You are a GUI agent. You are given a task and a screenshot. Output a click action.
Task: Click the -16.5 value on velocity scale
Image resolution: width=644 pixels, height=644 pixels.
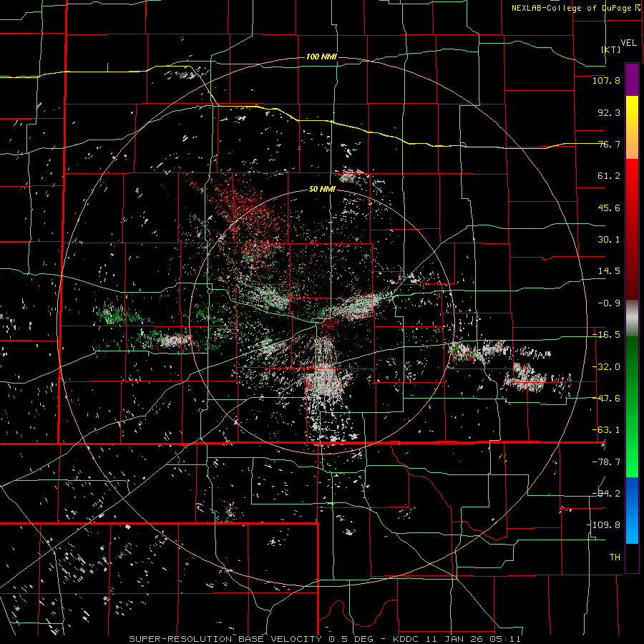coord(606,335)
